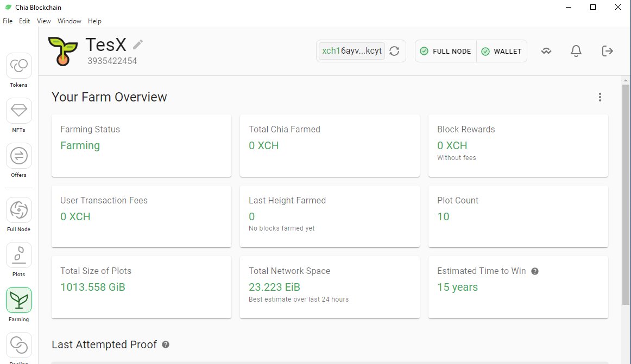Open the Farm Overview three-dot menu
The image size is (631, 364).
[x=600, y=97]
